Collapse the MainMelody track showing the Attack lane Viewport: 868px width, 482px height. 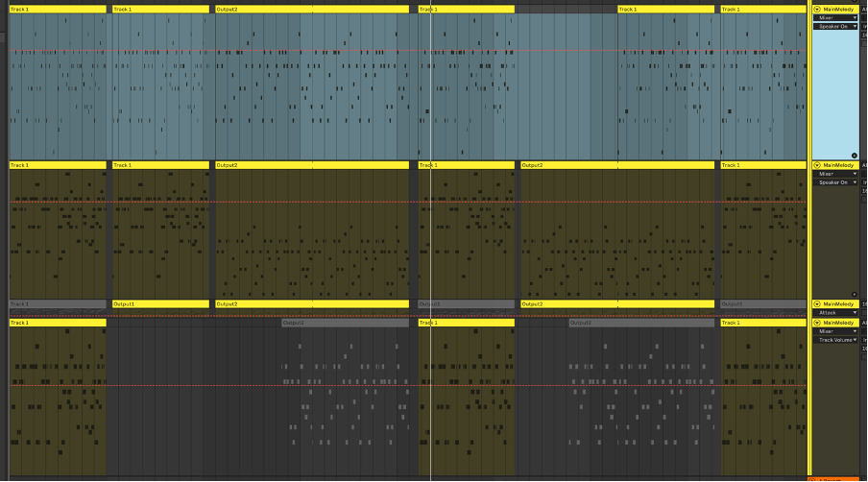[817, 304]
